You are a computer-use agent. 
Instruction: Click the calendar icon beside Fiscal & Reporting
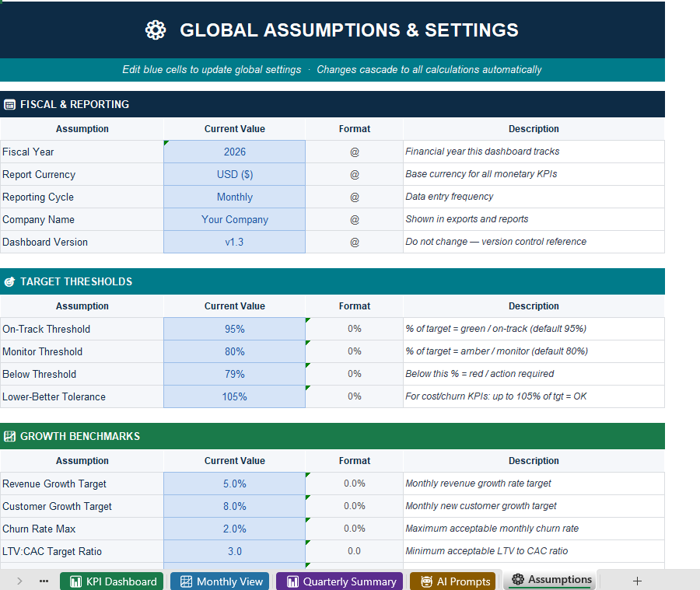tap(9, 104)
